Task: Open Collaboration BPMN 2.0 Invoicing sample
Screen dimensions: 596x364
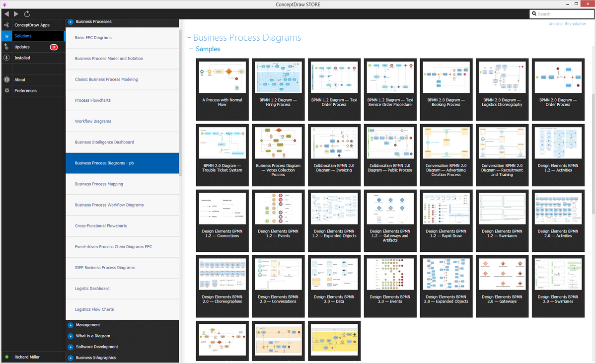Action: (334, 155)
